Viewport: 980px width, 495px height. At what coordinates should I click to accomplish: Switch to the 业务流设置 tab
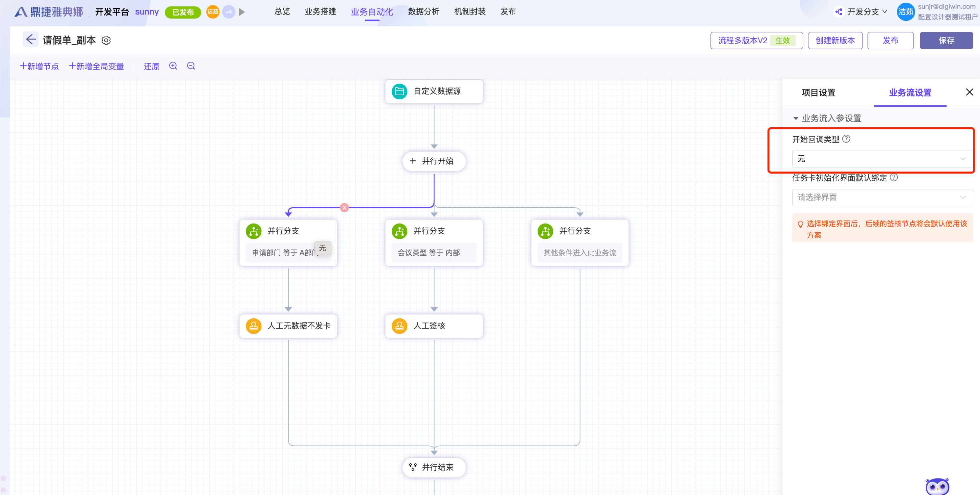tap(910, 93)
